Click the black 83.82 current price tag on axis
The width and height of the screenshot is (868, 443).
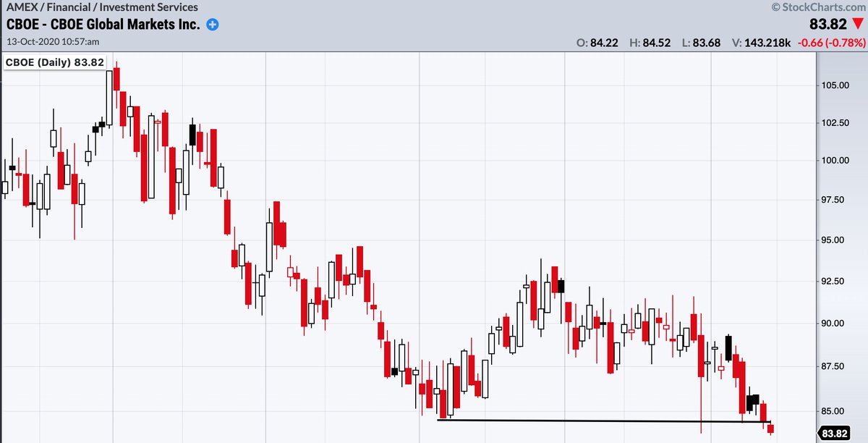coord(833,433)
